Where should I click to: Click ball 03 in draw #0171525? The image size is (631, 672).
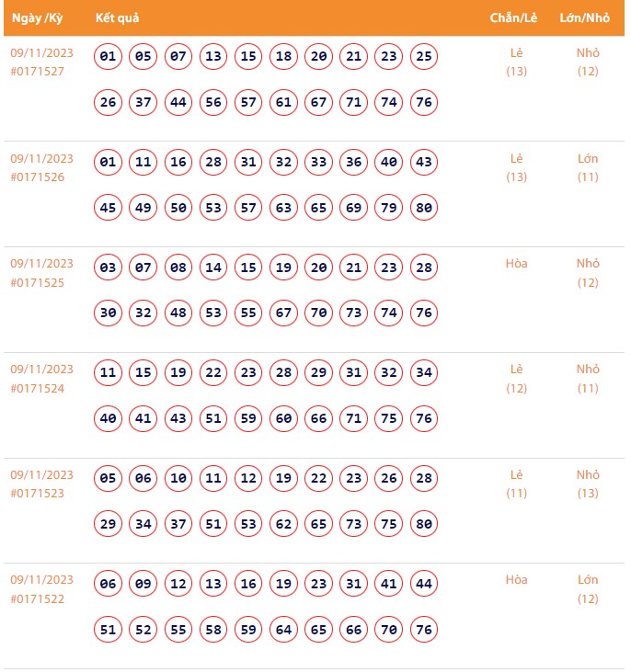pyautogui.click(x=109, y=268)
